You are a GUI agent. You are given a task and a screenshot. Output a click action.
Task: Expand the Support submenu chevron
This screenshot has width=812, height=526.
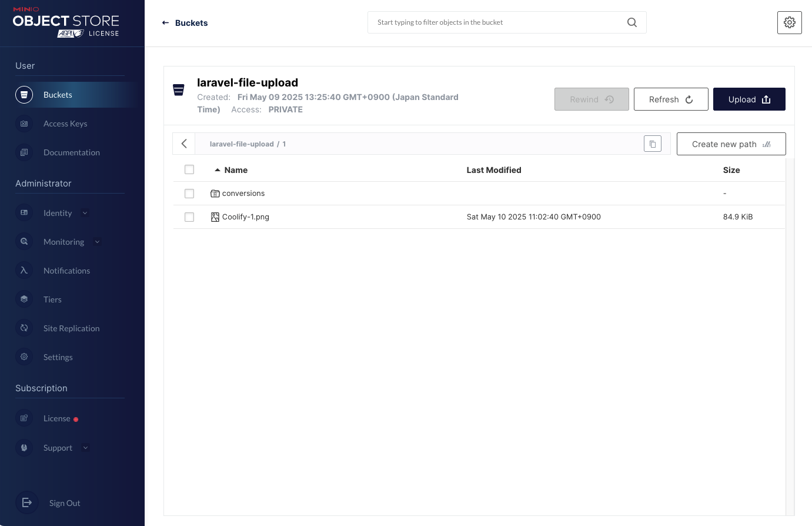click(x=86, y=448)
